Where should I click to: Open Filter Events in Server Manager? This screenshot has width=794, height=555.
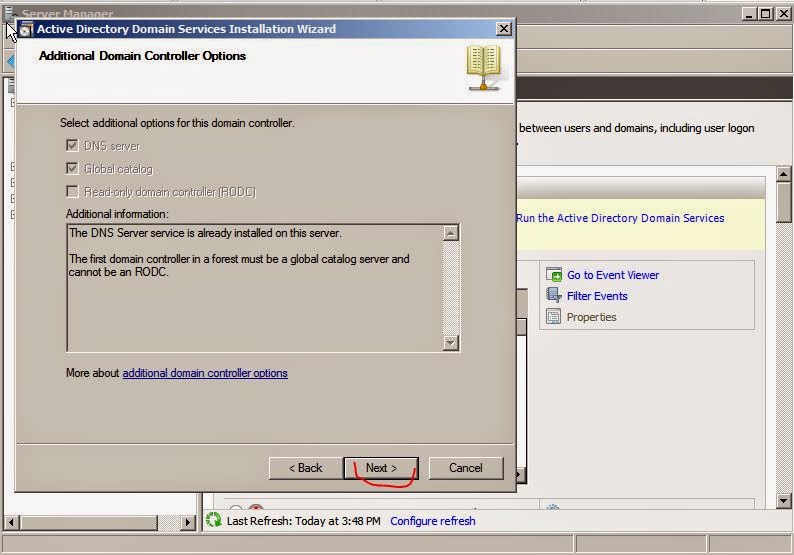point(597,296)
